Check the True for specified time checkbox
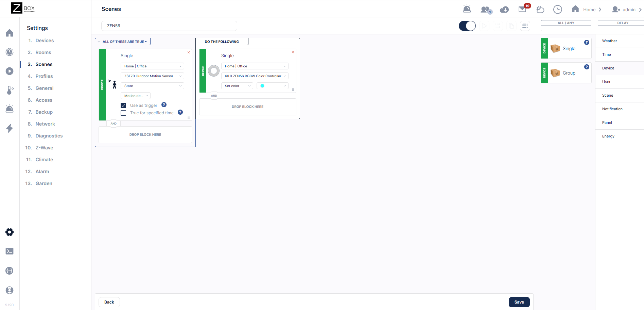Viewport: 644px width, 310px height. pos(123,113)
